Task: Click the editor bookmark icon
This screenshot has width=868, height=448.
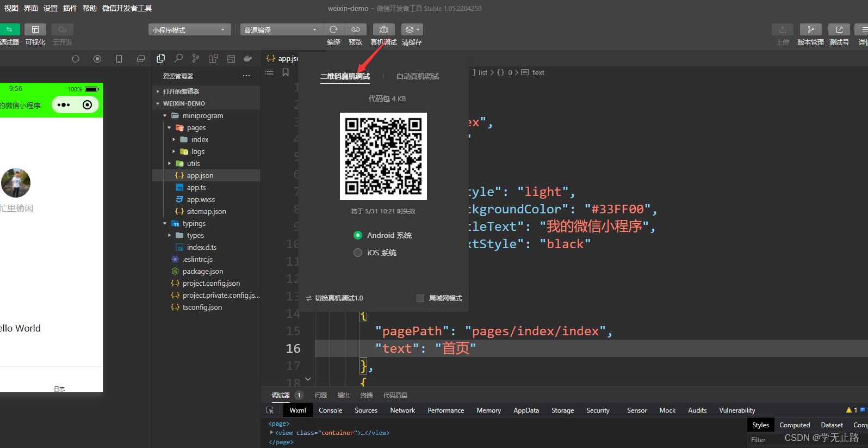Action: pos(286,72)
